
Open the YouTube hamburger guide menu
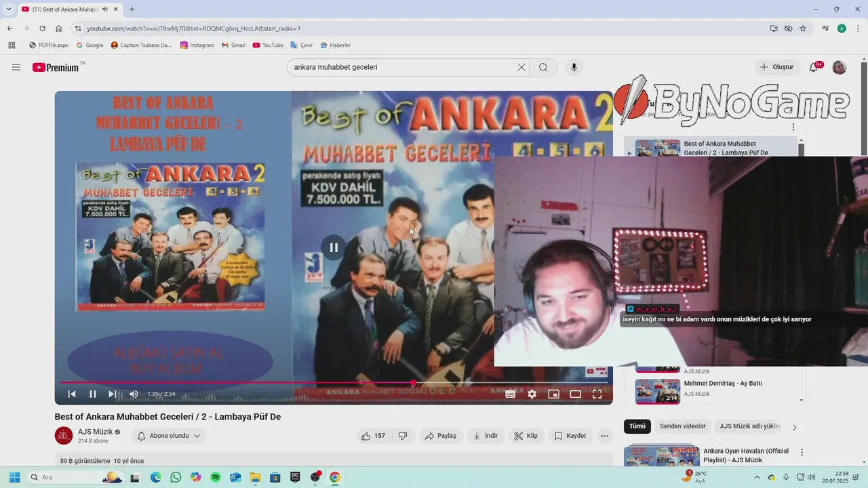16,67
